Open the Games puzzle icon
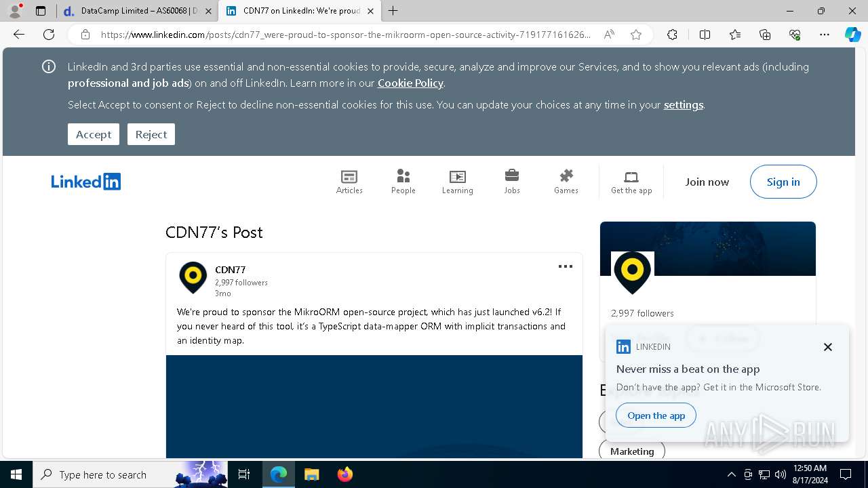 [566, 182]
